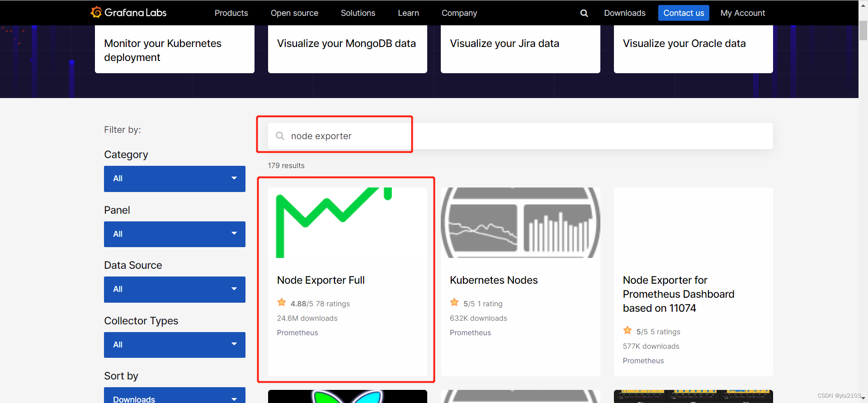Click the star icon on Node Exporter for Prometheus Dashboard

627,330
